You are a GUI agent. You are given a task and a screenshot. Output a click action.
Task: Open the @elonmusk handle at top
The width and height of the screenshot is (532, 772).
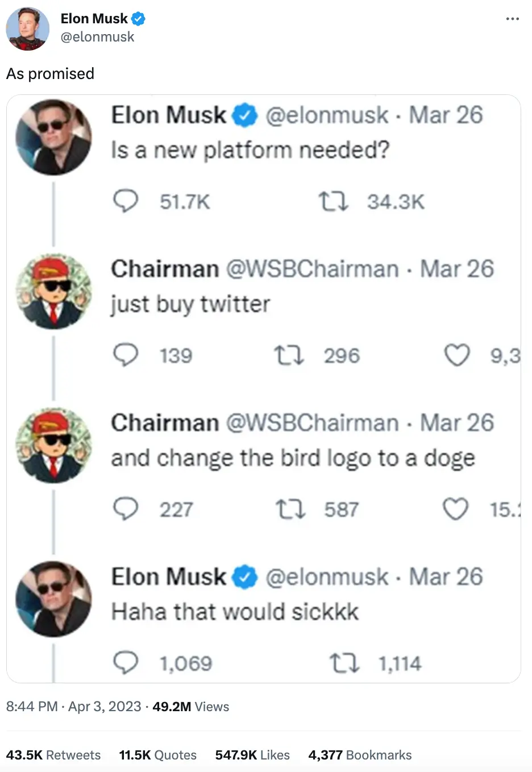tap(97, 37)
